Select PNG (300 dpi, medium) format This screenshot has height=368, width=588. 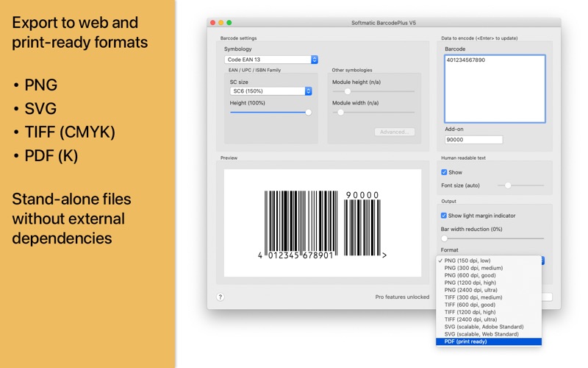point(489,268)
